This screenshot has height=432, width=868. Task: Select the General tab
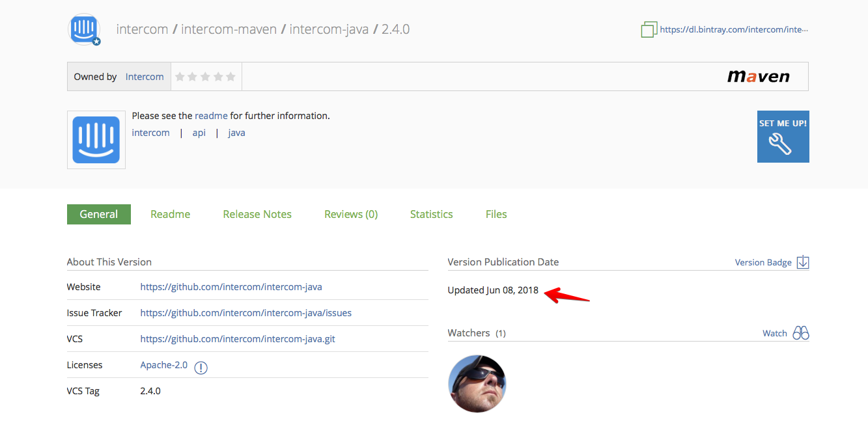tap(99, 214)
